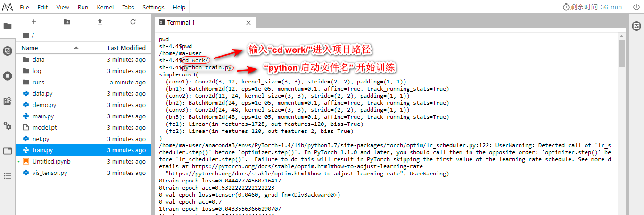This screenshot has width=644, height=215.
Task: Open the Help menu
Action: [179, 7]
